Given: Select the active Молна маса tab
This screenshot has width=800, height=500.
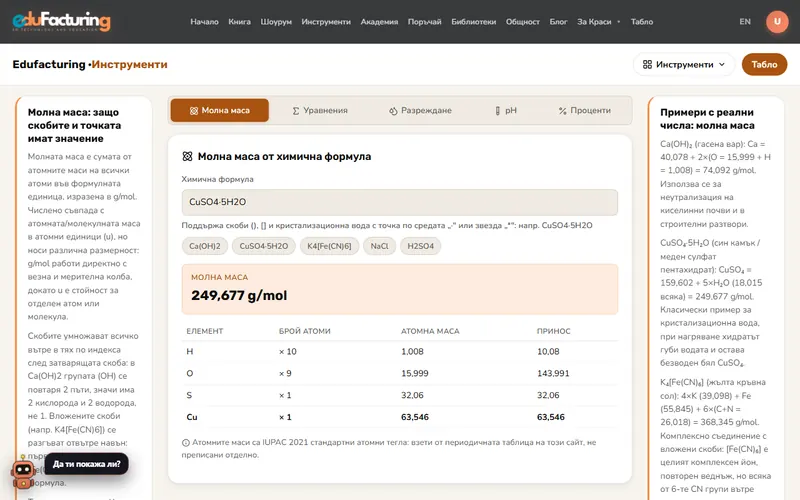Looking at the screenshot, I should coord(219,110).
